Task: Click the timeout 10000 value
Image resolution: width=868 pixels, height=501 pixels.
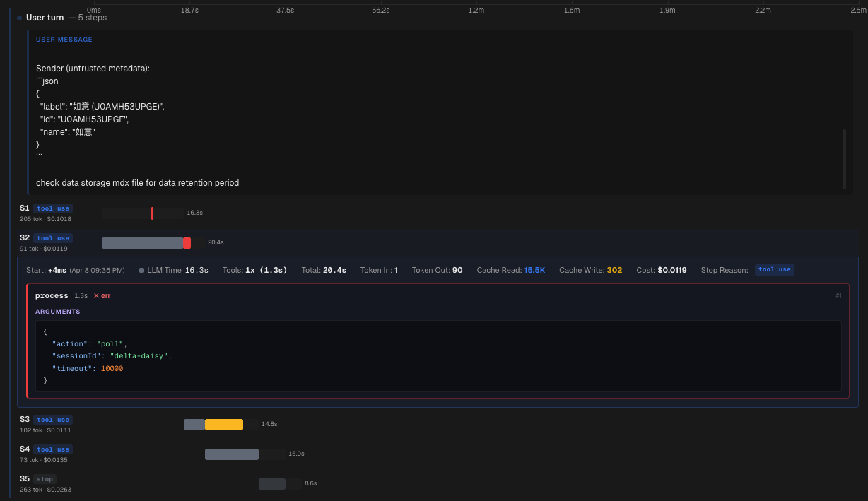Action: [112, 368]
